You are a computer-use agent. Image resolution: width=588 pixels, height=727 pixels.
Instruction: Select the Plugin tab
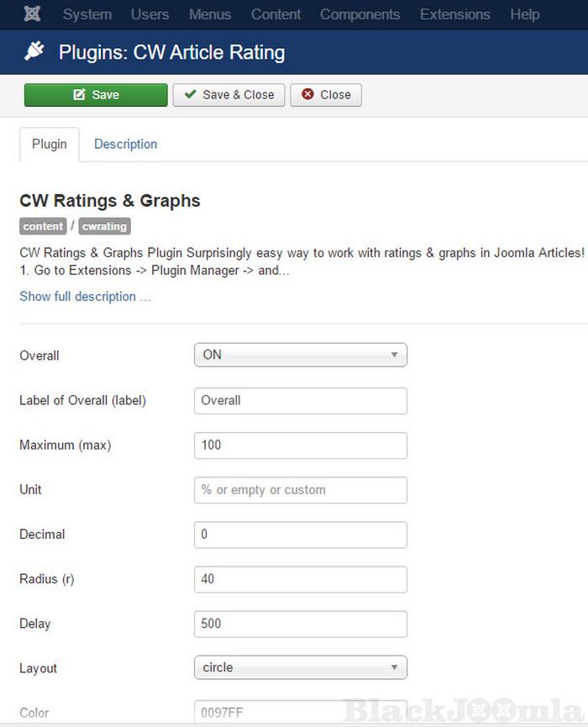pos(50,145)
